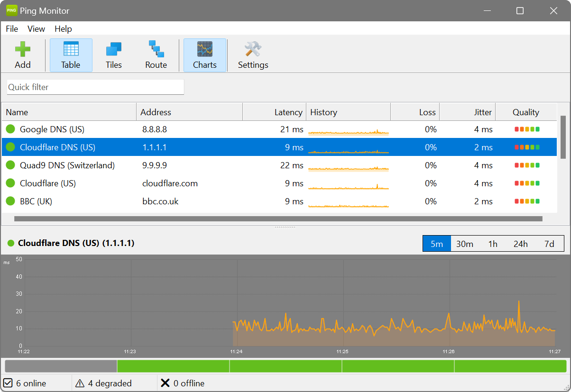Switch to the 30m time range

pos(465,243)
